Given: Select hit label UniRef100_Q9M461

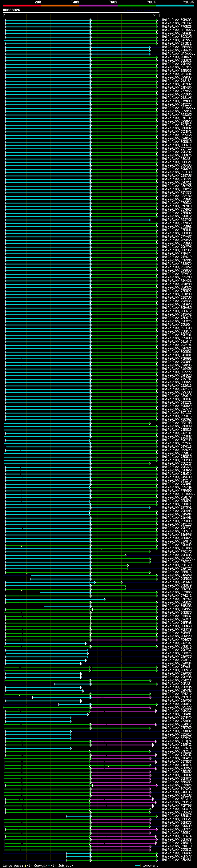Looking at the screenshot, I should (x=177, y=64).
